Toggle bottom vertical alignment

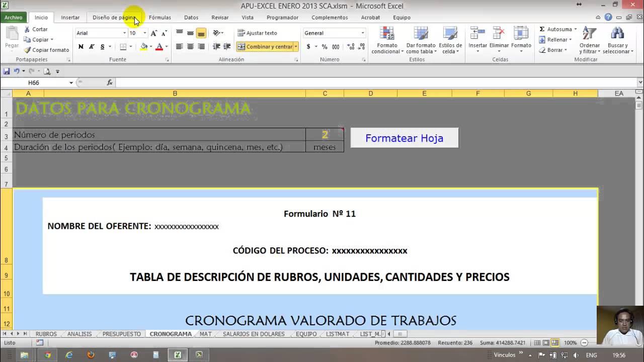[x=201, y=33]
